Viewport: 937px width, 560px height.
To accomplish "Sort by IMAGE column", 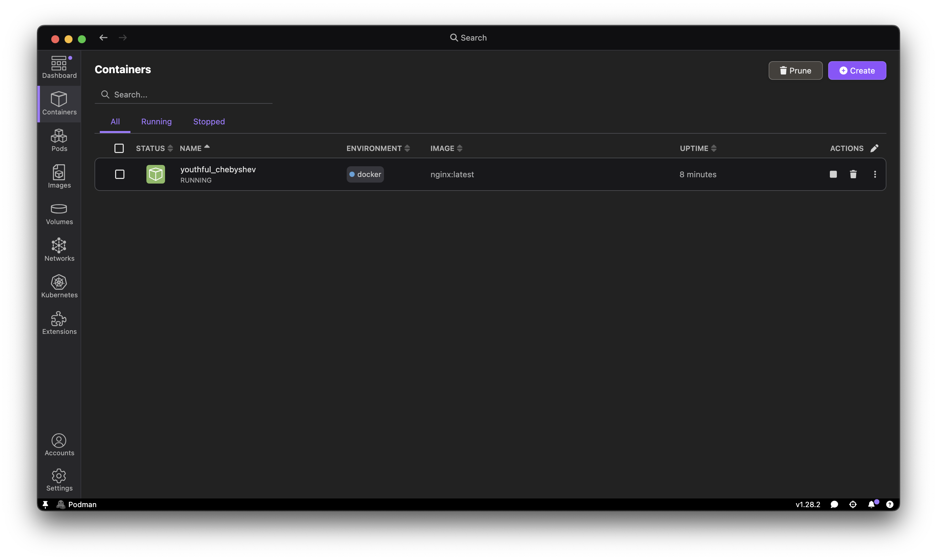I will tap(446, 148).
